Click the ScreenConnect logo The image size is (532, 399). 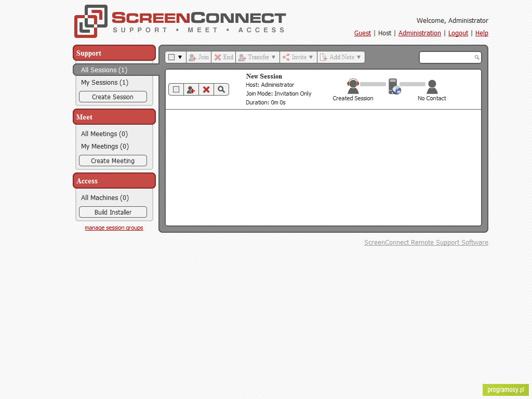[x=180, y=21]
